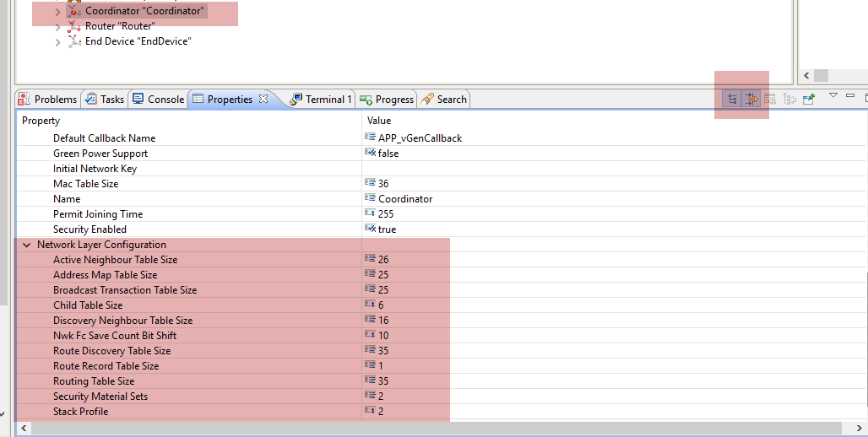This screenshot has height=437, width=868.
Task: Edit Name value Coordinator
Action: pyautogui.click(x=405, y=199)
